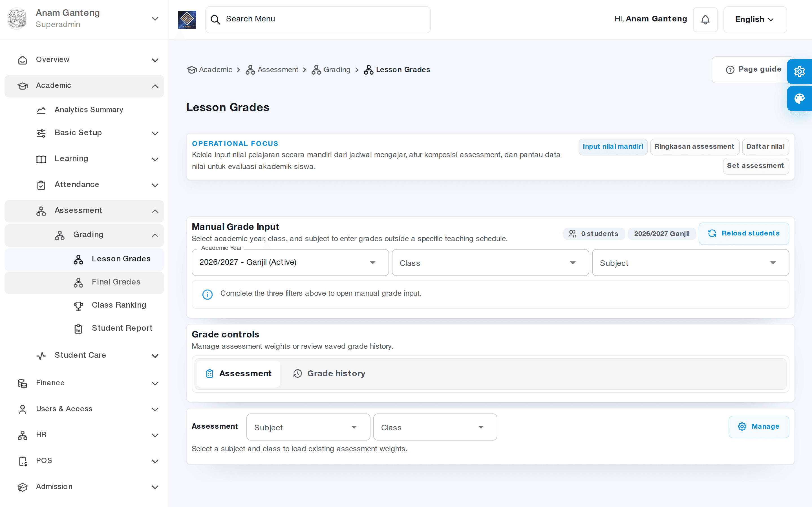Select the Assessment tab in Grade controls
This screenshot has width=812, height=507.
239,373
